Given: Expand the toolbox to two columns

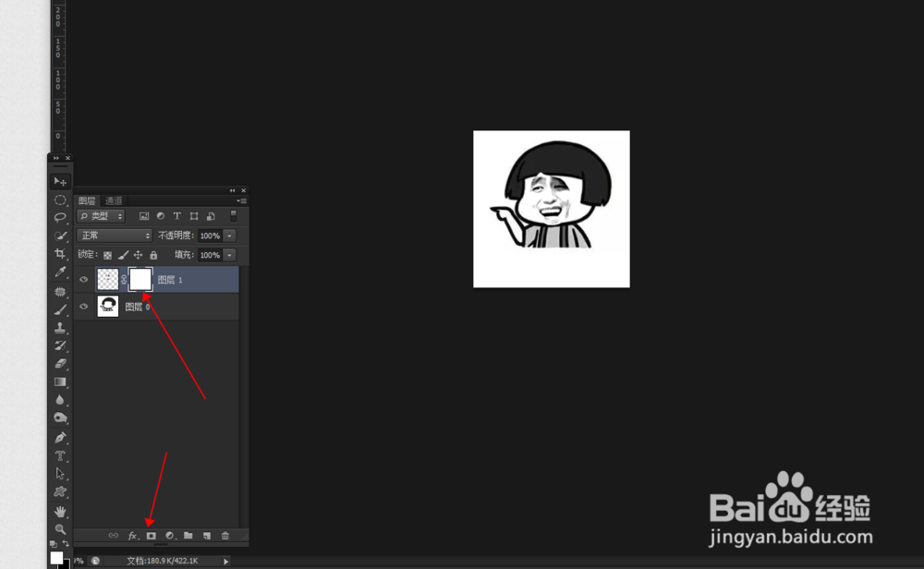Looking at the screenshot, I should (56, 158).
